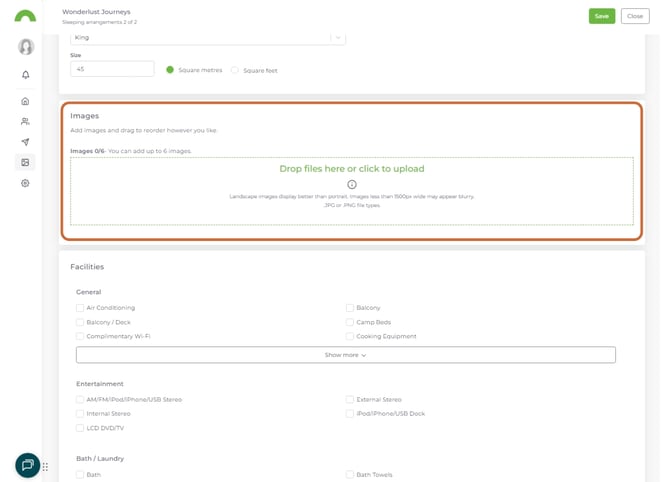
Task: Enable the Air Conditioning checkbox
Action: tap(80, 308)
